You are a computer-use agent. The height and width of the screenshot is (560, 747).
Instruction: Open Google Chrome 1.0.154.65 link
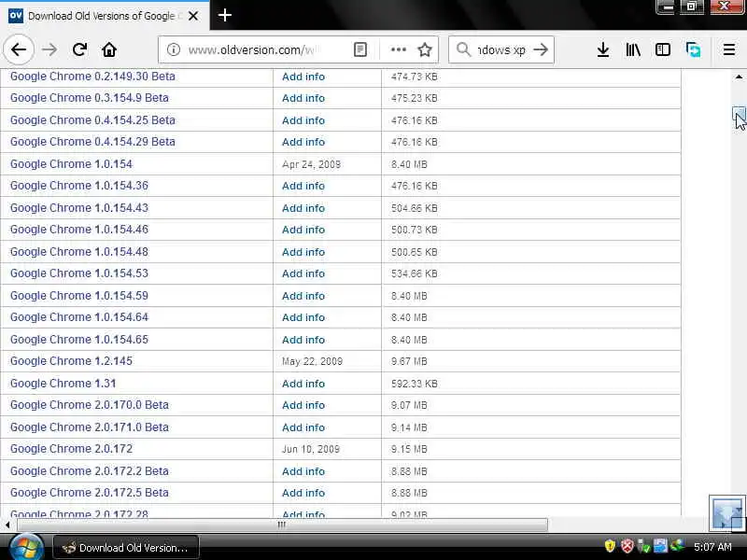tap(79, 339)
